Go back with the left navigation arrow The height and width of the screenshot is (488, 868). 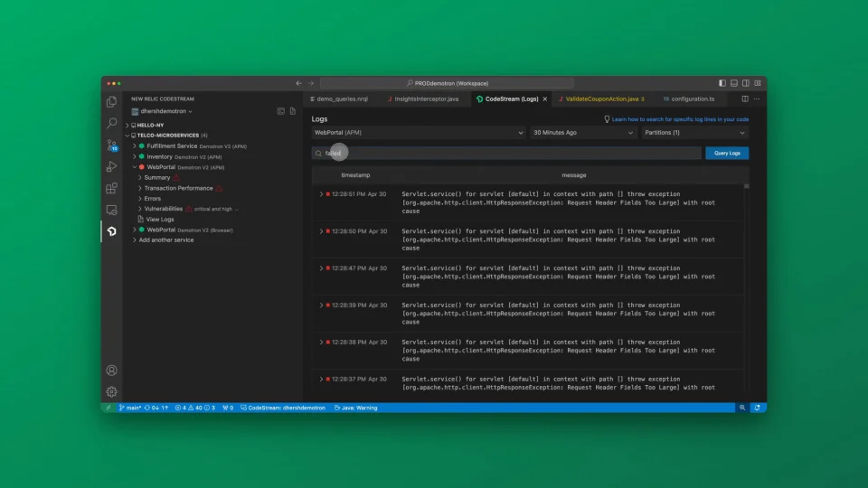[x=299, y=83]
